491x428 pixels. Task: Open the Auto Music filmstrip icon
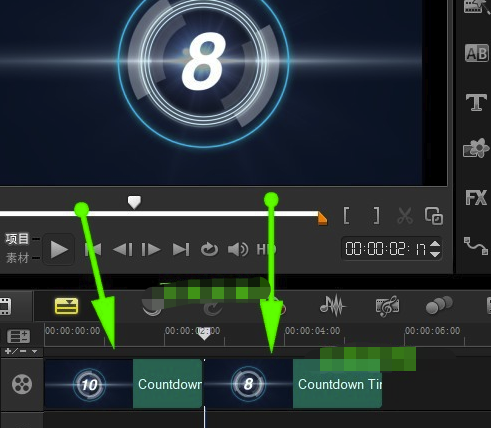tap(387, 306)
